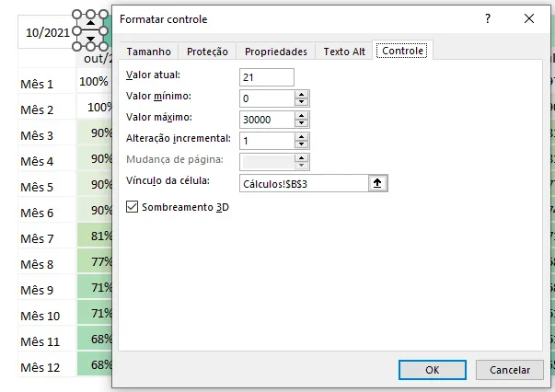Toggle the Sombreamento 3D checkbox

click(x=132, y=207)
